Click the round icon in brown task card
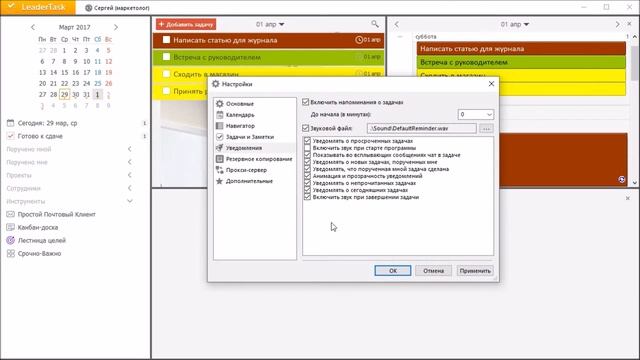Image resolution: width=640 pixels, height=360 pixels. [621, 179]
